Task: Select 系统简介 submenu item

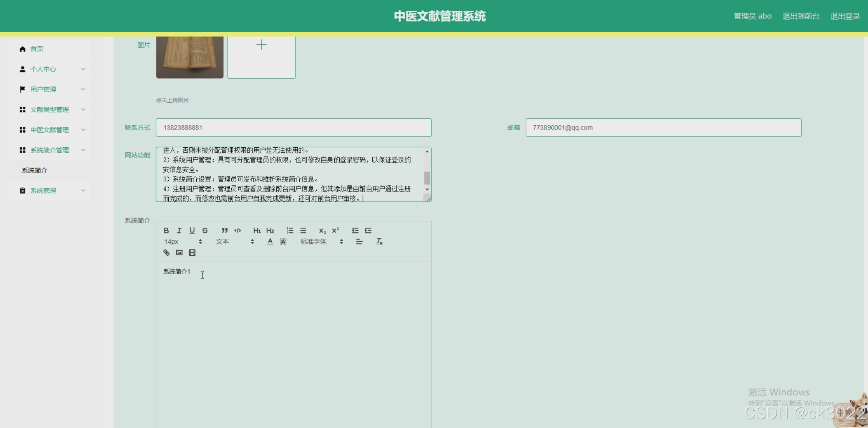Action: (x=35, y=170)
